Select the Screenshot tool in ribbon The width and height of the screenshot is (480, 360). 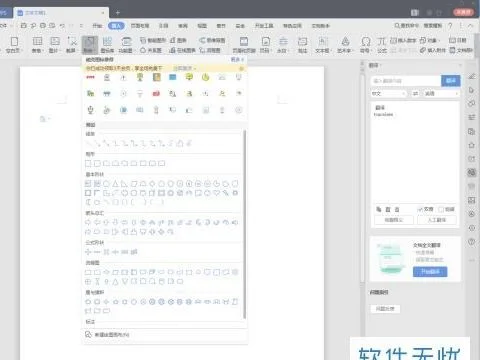pos(71,45)
